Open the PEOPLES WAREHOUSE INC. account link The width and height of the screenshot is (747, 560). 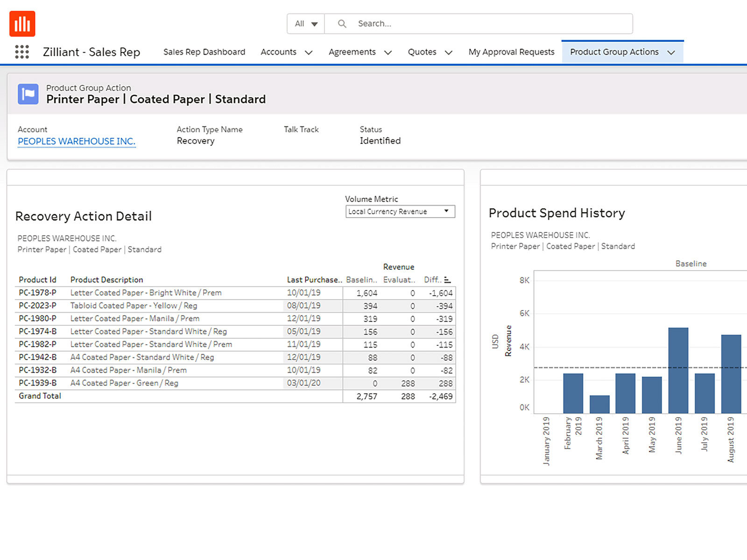77,141
